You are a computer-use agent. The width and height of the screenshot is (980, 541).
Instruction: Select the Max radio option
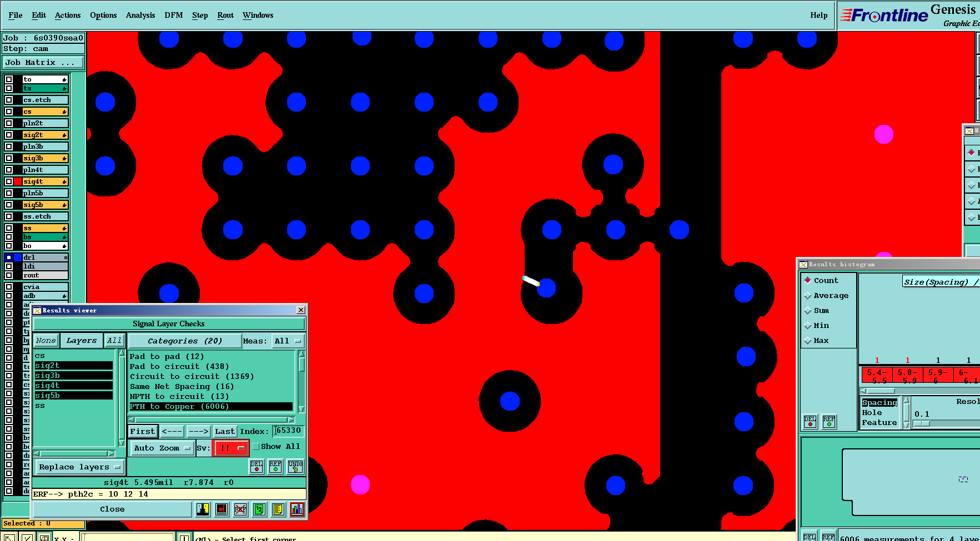[808, 341]
